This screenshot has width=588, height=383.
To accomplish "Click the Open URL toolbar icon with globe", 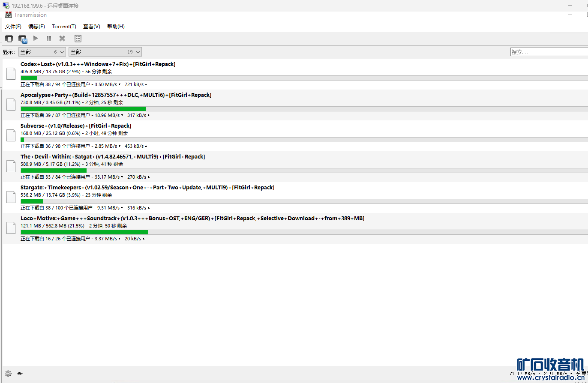I will click(23, 39).
